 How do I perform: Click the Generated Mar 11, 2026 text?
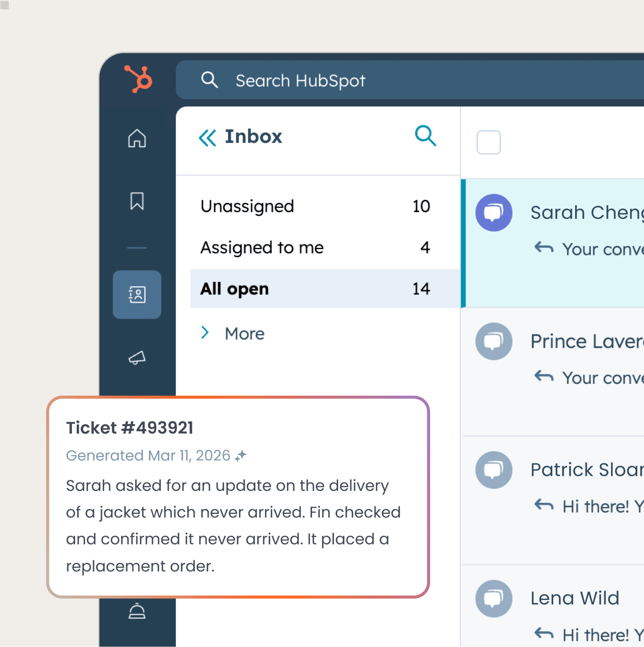(148, 455)
